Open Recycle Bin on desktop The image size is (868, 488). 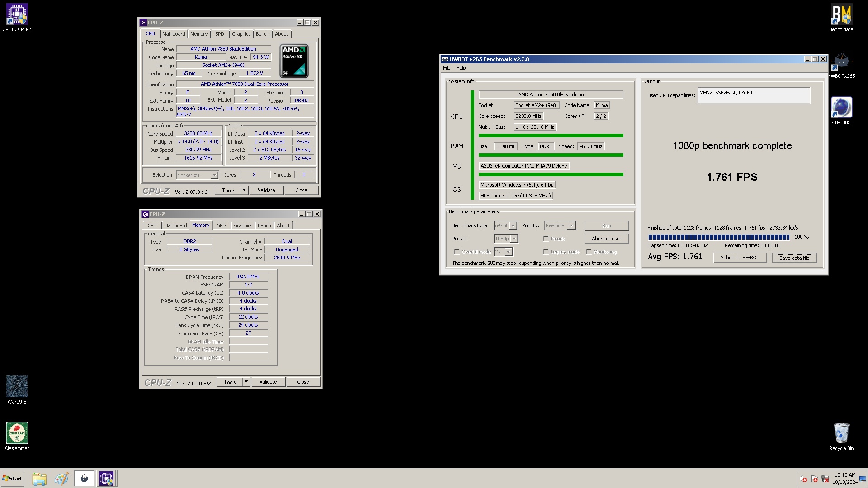tap(841, 436)
